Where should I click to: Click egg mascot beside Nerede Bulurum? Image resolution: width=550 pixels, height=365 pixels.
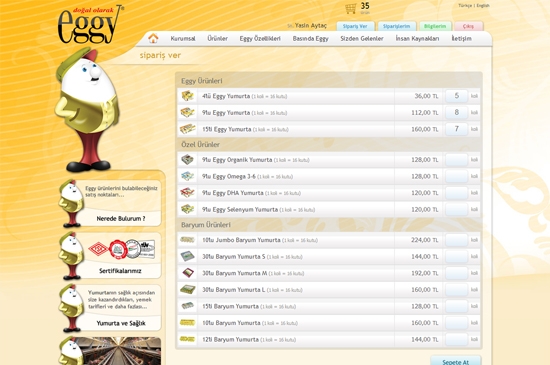tap(71, 203)
